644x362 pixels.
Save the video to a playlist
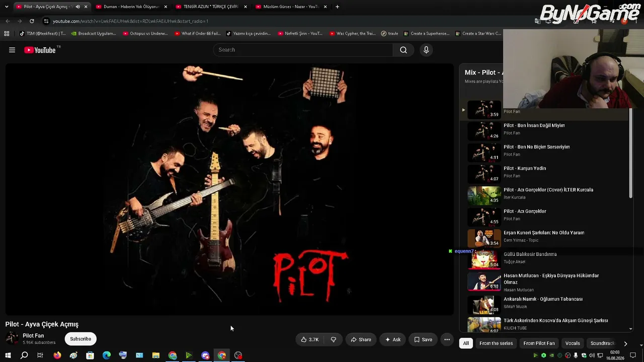[x=423, y=339]
